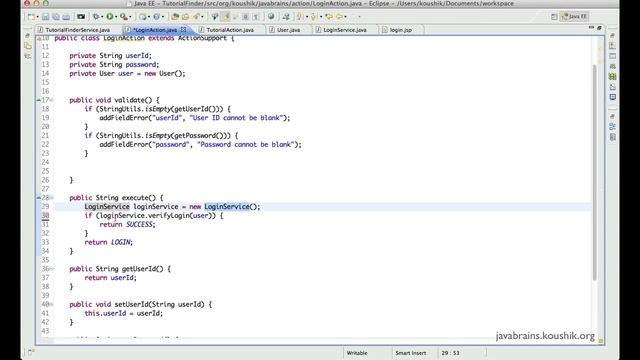The image size is (640, 360).
Task: Click the Smart Insert status entry
Action: tap(410, 353)
